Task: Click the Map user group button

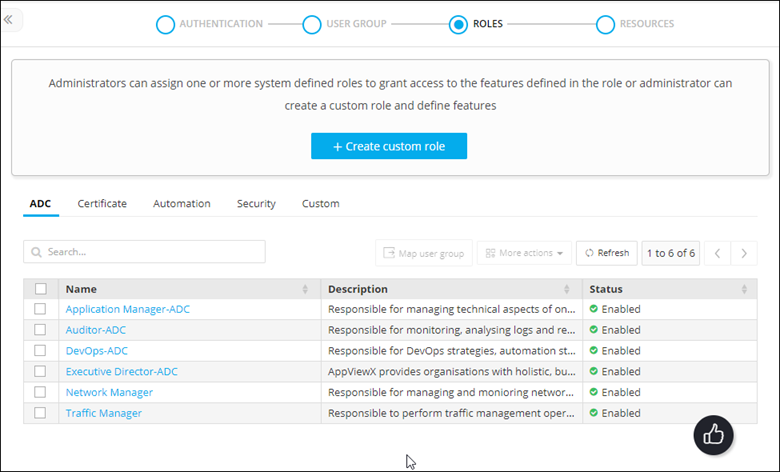Action: pyautogui.click(x=424, y=253)
